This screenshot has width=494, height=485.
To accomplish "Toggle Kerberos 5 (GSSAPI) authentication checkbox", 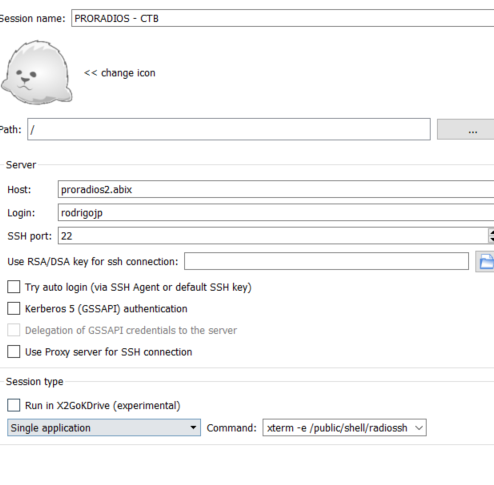I will [x=14, y=309].
